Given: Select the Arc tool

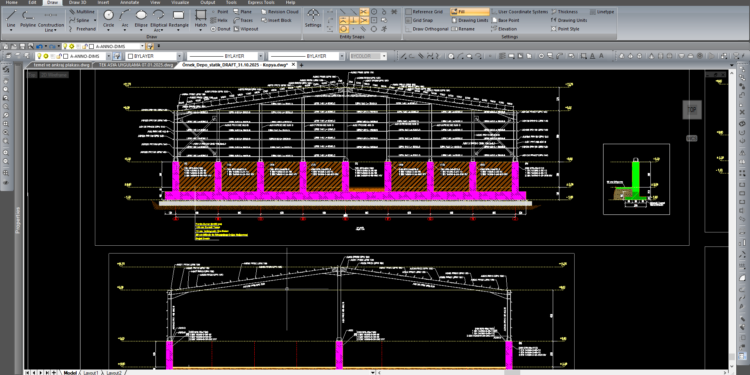Looking at the screenshot, I should (125, 18).
